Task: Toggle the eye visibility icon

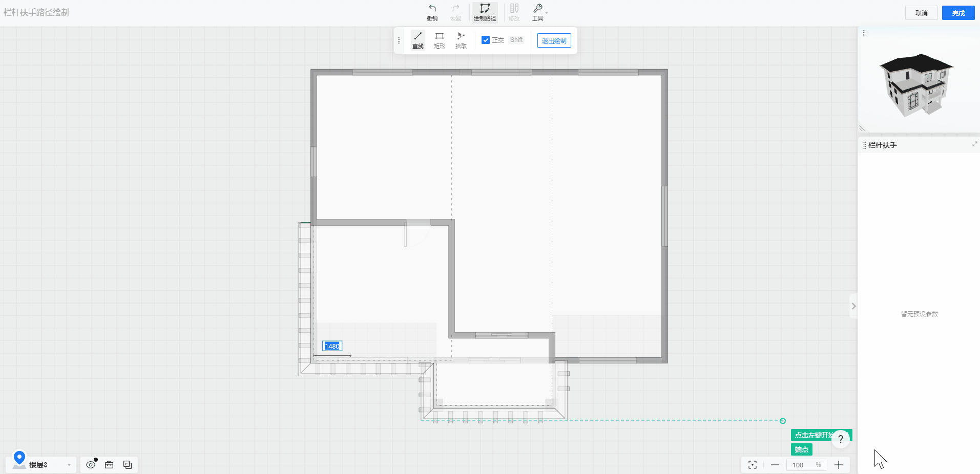Action: coord(91,465)
